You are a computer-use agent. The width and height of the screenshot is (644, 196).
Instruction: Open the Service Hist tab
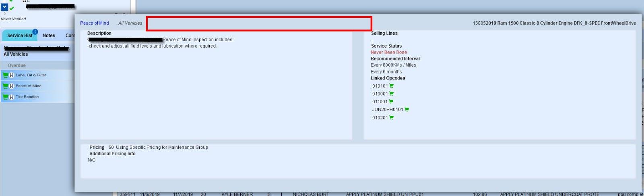[19, 35]
